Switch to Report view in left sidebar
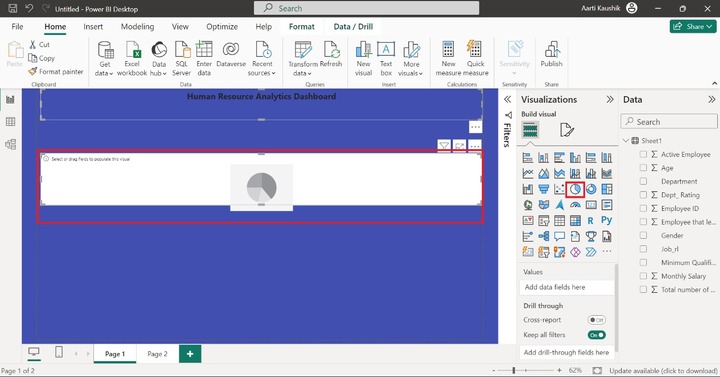 point(10,99)
